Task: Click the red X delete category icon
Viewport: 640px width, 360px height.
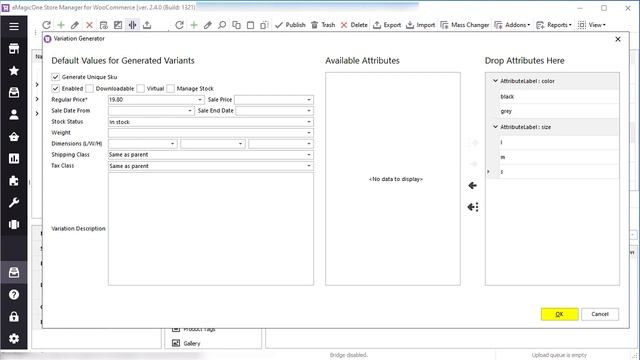Action: [x=89, y=25]
